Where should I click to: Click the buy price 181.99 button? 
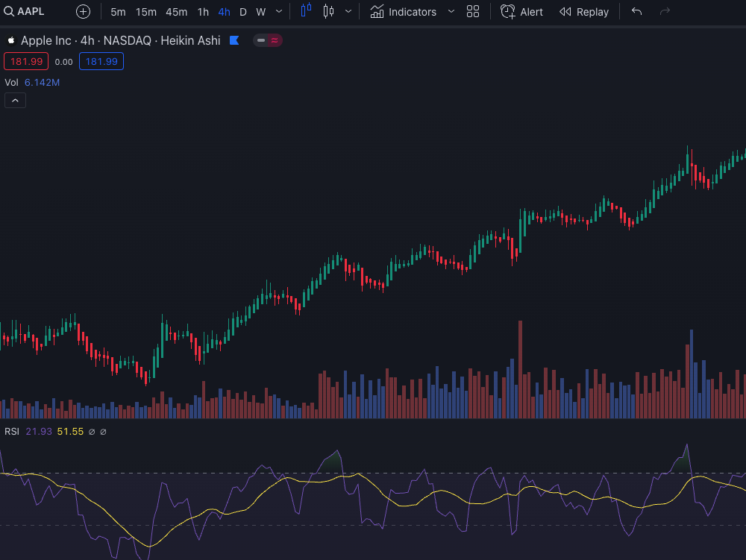101,61
